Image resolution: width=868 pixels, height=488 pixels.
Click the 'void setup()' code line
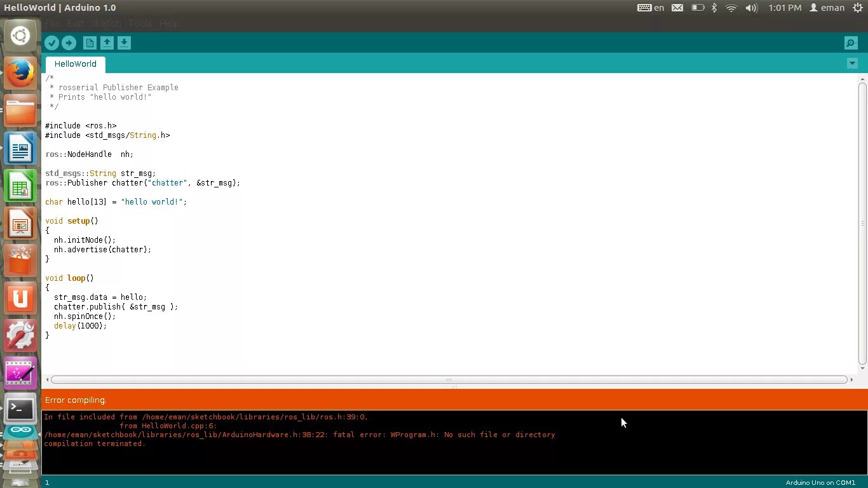72,221
